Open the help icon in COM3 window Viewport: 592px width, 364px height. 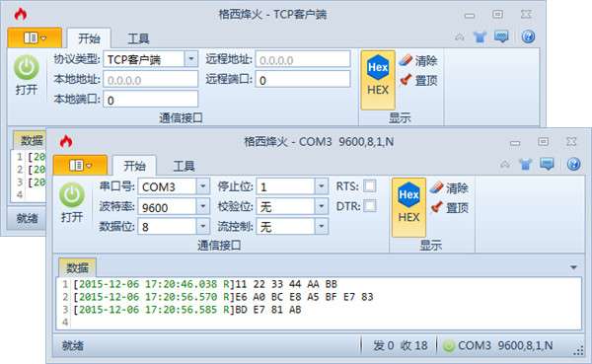[573, 164]
